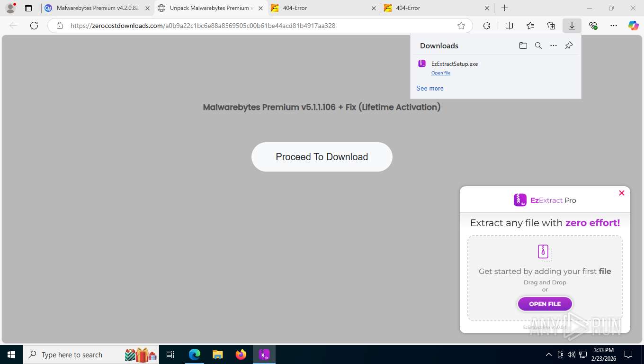
Task: Close the first 404-Error tab
Action: point(374,8)
